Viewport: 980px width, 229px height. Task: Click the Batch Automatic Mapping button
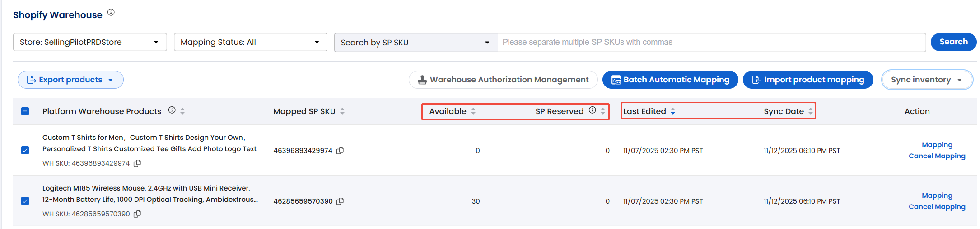pos(670,80)
